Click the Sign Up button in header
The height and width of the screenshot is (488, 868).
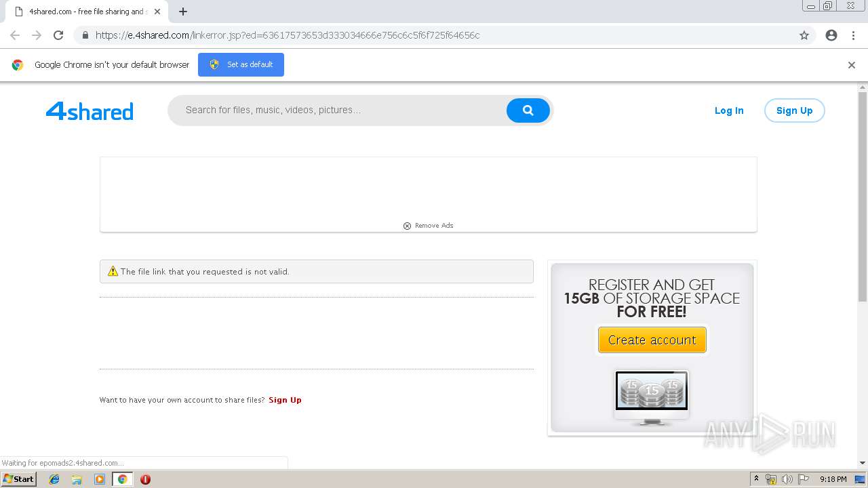point(794,110)
